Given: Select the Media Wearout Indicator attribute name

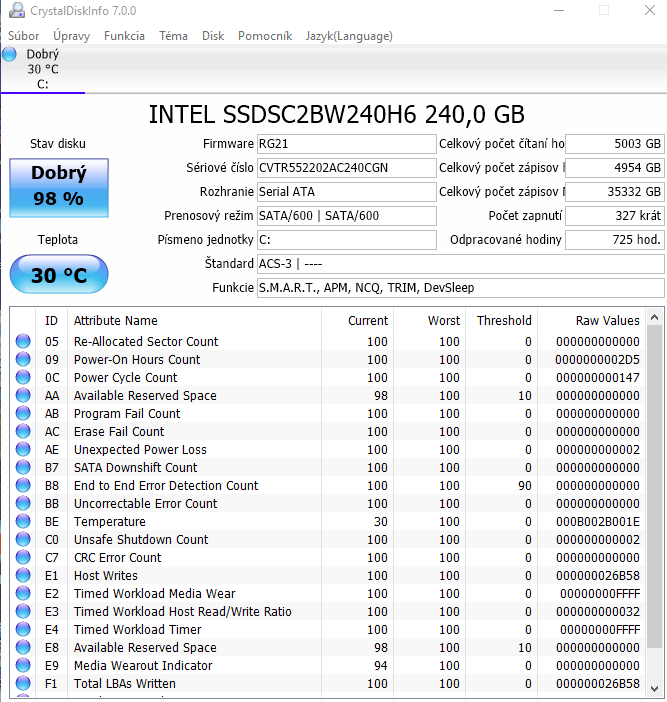Looking at the screenshot, I should [x=143, y=665].
